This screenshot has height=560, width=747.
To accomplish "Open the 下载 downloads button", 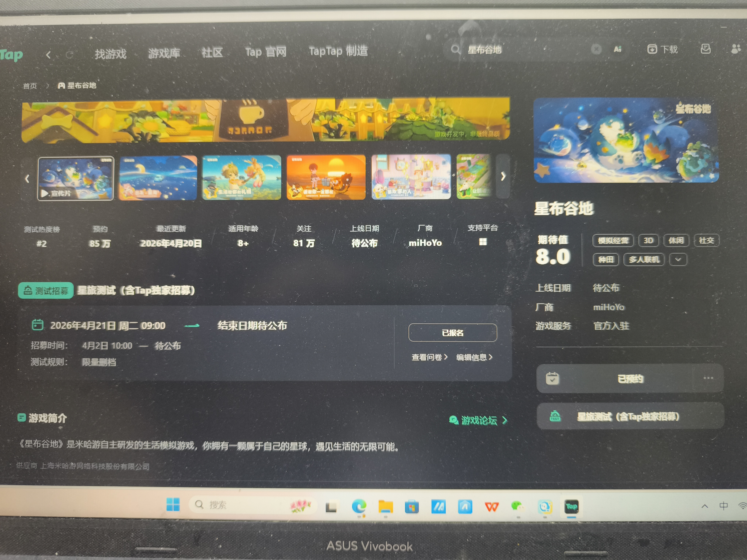I will click(x=662, y=49).
